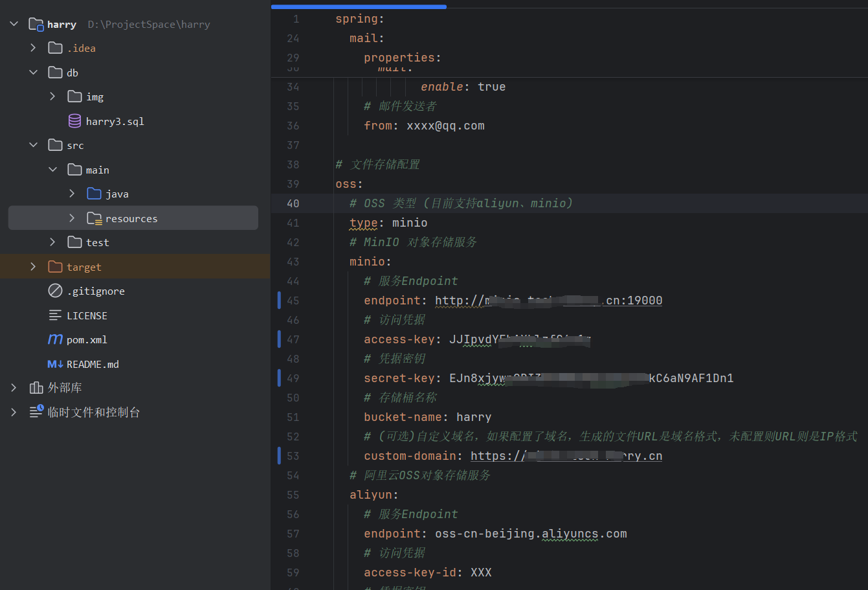Select the pom.xml file

pyautogui.click(x=87, y=339)
